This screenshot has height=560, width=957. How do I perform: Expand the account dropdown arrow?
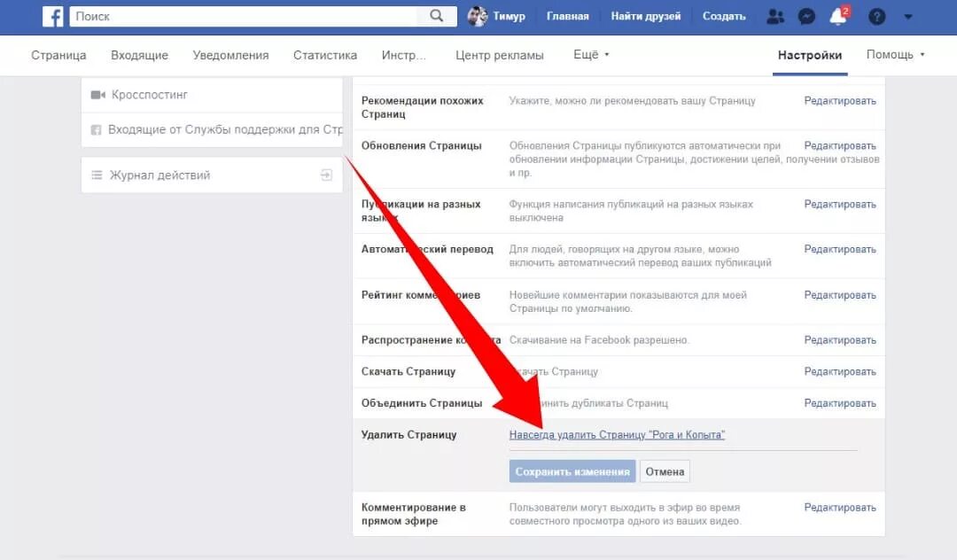[908, 17]
